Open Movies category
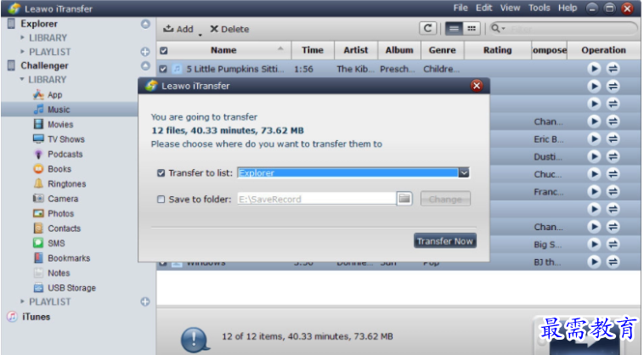The image size is (644, 355). click(x=53, y=124)
